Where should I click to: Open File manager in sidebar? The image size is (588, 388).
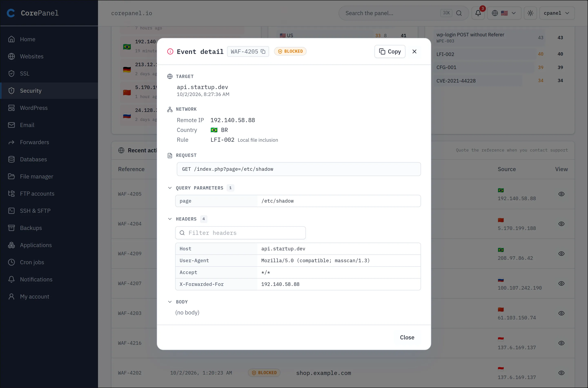pyautogui.click(x=49, y=176)
